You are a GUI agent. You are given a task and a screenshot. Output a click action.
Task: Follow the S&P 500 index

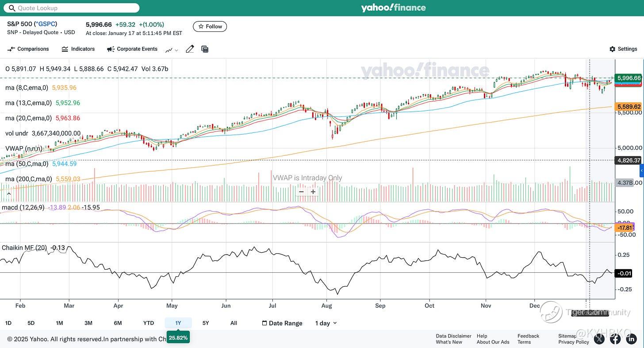tap(210, 27)
